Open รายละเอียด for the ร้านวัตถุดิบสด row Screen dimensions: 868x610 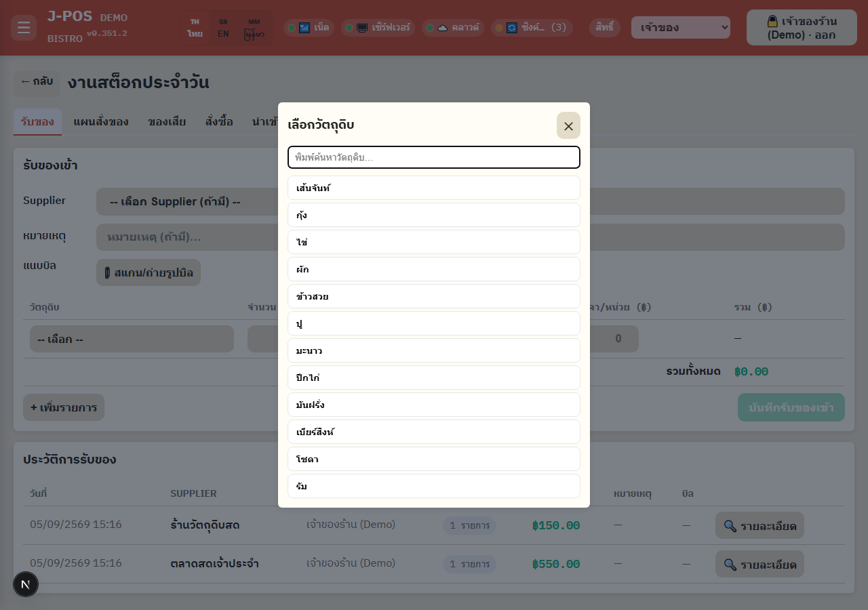click(759, 525)
